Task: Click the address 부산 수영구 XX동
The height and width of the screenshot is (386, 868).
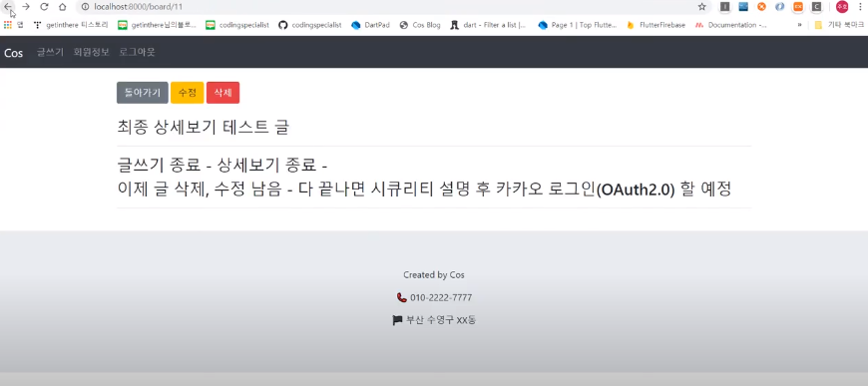Action: 441,320
